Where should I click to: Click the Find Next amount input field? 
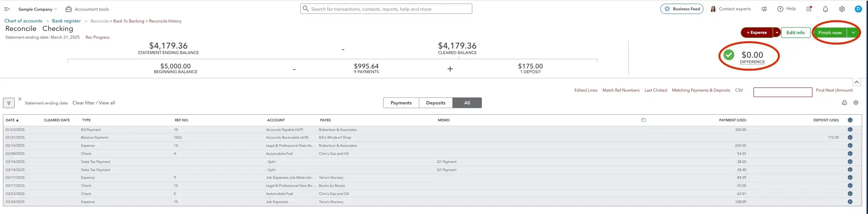coord(783,92)
